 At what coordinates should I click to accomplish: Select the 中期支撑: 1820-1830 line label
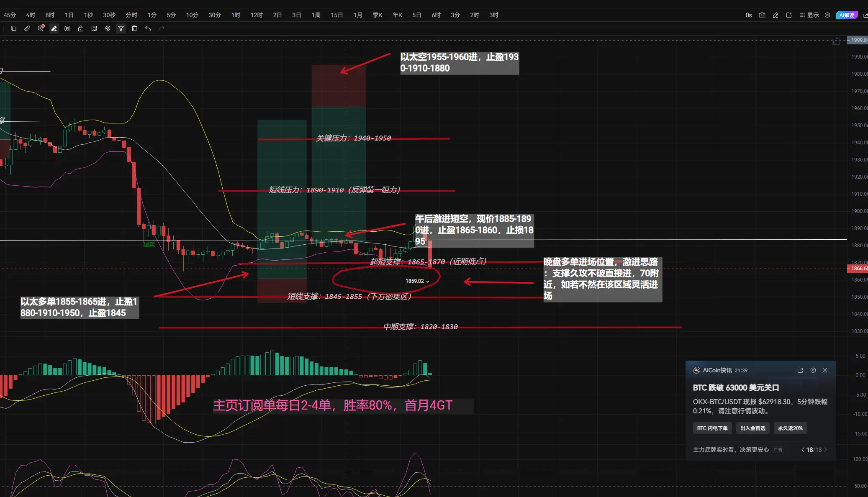(421, 327)
